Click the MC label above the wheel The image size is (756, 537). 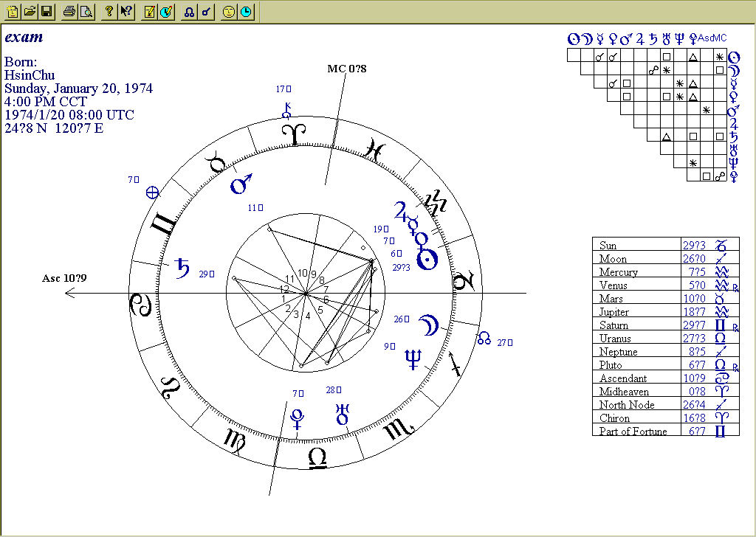pyautogui.click(x=347, y=69)
